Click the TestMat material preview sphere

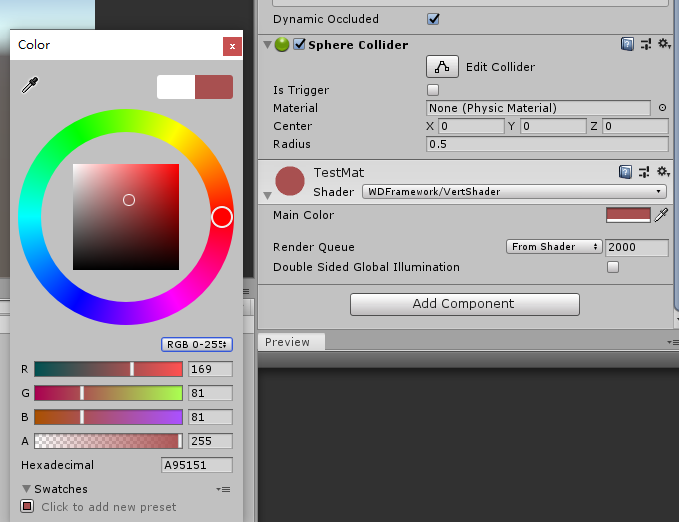(290, 181)
